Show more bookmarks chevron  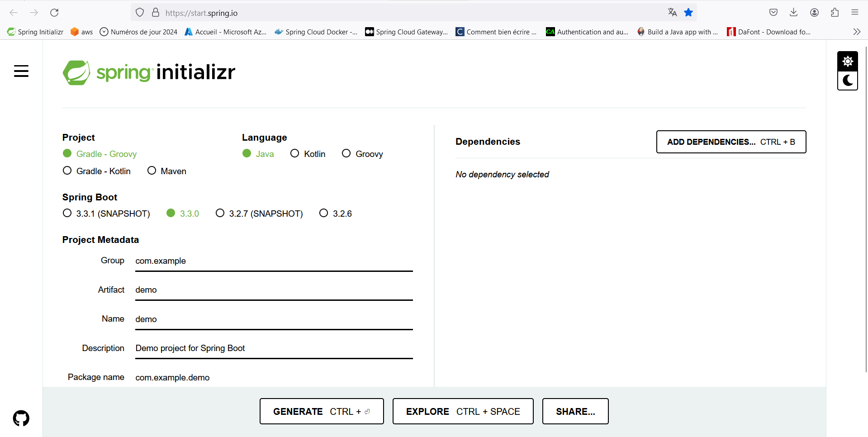[857, 32]
